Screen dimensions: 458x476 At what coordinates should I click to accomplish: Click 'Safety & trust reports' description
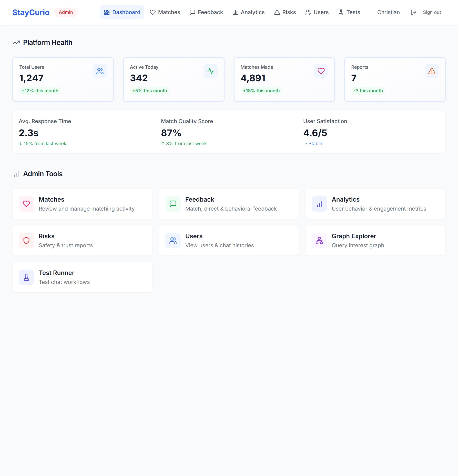(66, 245)
